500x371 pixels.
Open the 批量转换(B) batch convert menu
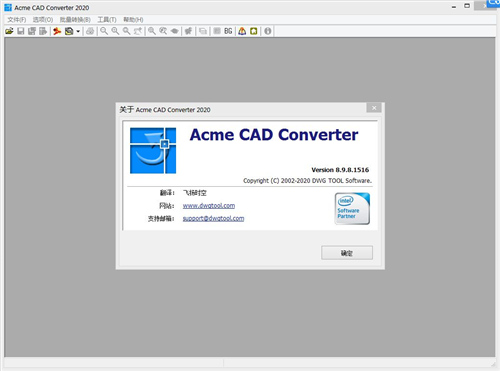click(75, 20)
